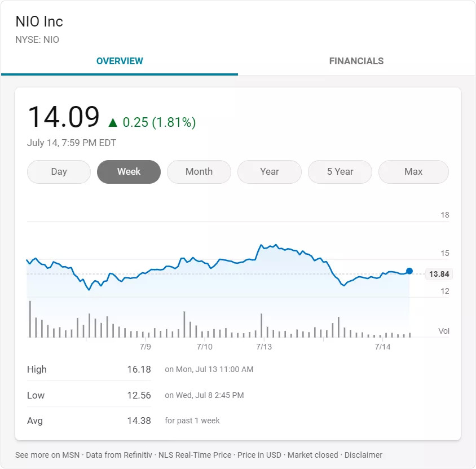Switch chart to Max range

click(413, 172)
